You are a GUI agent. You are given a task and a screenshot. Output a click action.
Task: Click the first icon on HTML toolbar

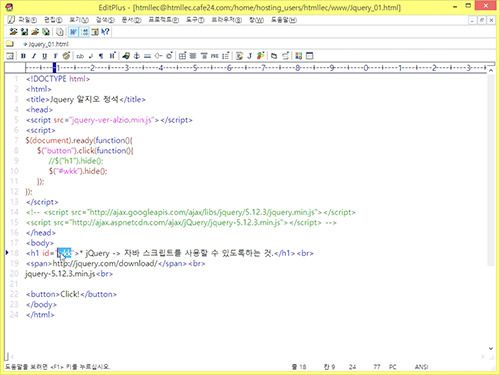[x=10, y=56]
